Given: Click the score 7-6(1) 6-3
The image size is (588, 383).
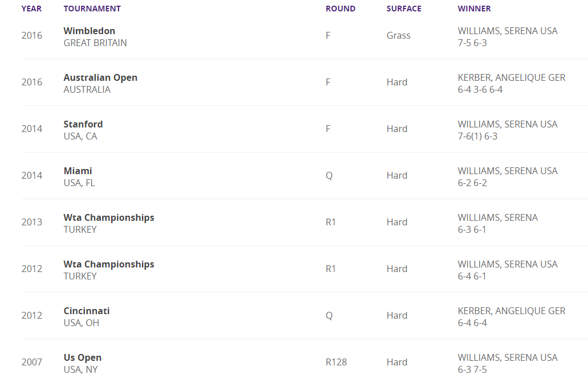Looking at the screenshot, I should (x=477, y=136).
